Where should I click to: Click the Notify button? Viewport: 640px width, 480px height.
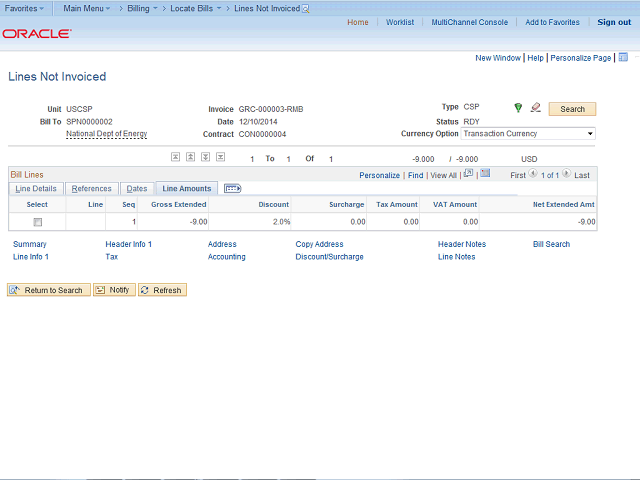click(x=114, y=290)
